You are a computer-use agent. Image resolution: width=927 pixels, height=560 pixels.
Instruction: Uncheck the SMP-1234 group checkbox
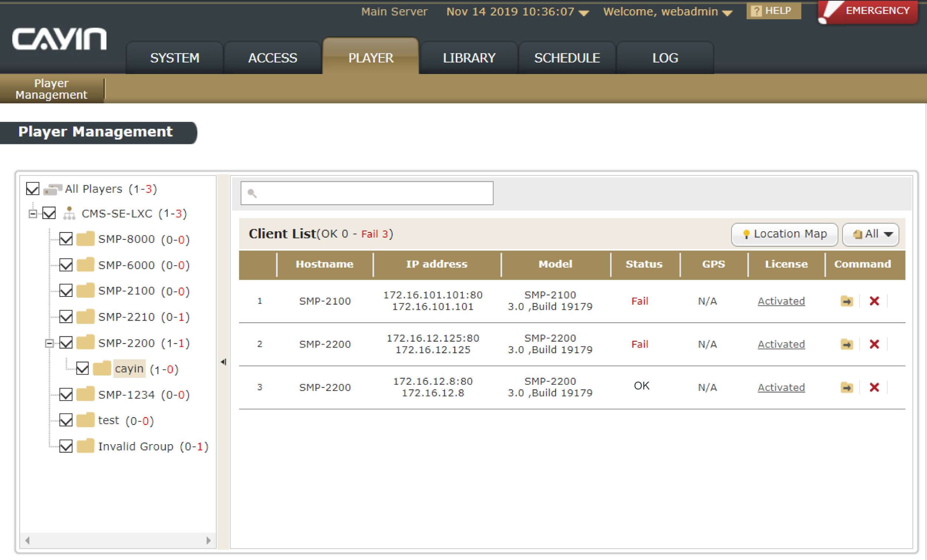(66, 394)
